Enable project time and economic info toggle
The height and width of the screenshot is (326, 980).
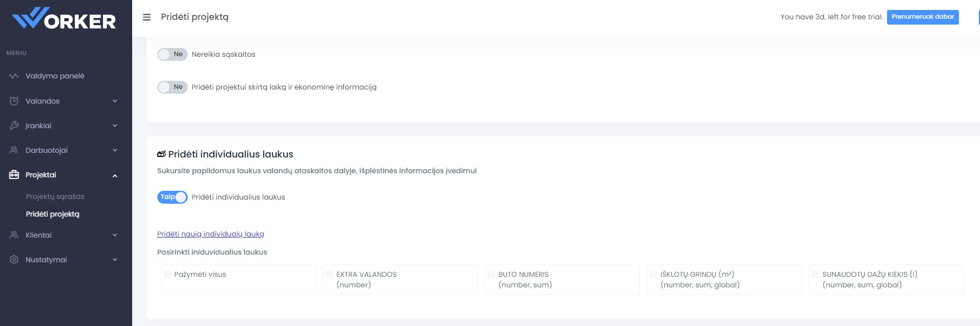click(172, 87)
